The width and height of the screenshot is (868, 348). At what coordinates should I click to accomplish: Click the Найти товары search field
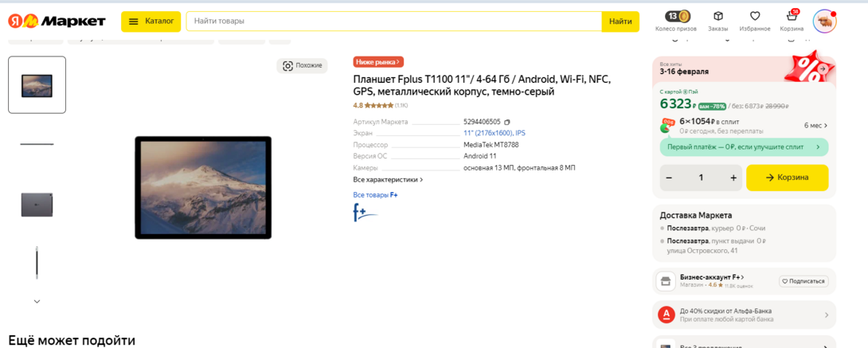[393, 22]
